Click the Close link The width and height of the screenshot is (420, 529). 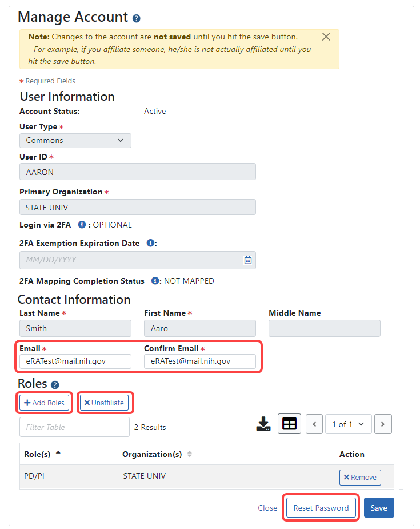click(267, 508)
